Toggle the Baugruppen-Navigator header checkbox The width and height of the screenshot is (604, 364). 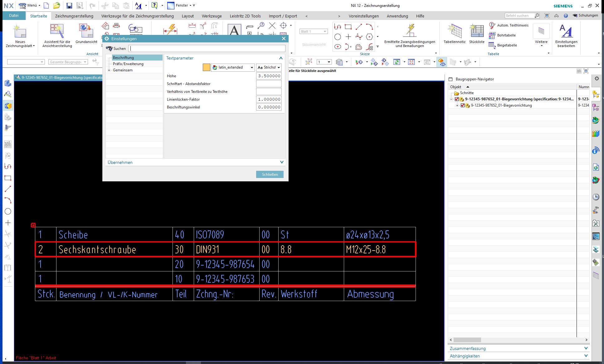tap(451, 79)
